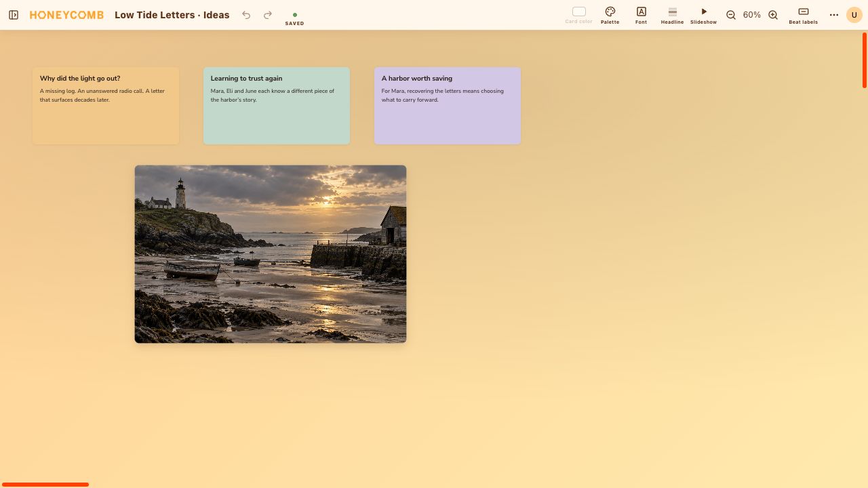Select the card 'Why did the light go out?'
The width and height of the screenshot is (868, 488).
pos(106,106)
